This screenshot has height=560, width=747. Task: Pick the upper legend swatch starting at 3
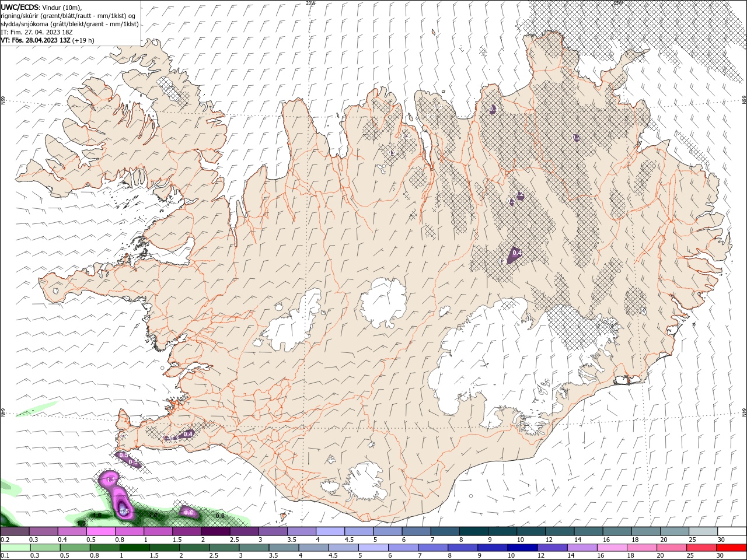[x=273, y=532]
